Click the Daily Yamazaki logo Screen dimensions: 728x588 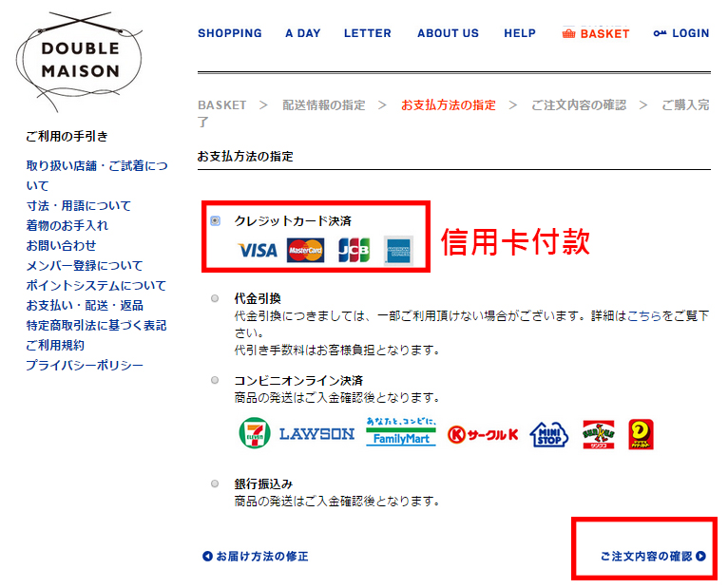(x=642, y=434)
